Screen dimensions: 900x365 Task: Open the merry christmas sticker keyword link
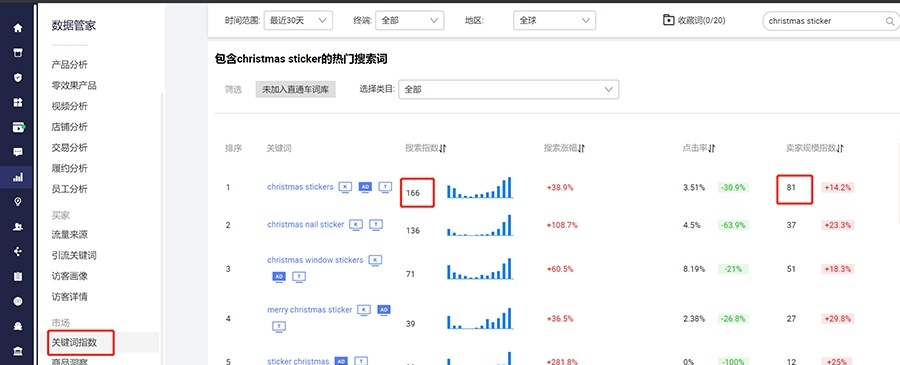coord(310,310)
